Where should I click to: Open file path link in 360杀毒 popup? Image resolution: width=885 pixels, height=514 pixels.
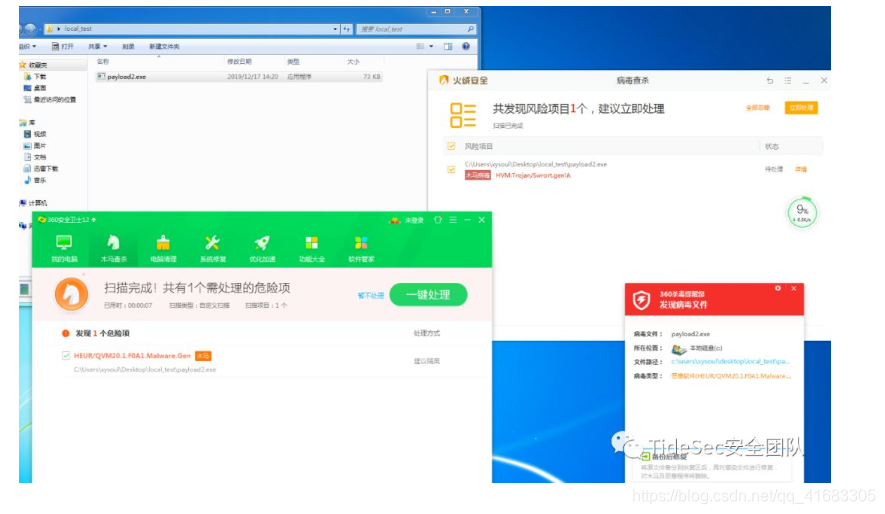[x=730, y=361]
